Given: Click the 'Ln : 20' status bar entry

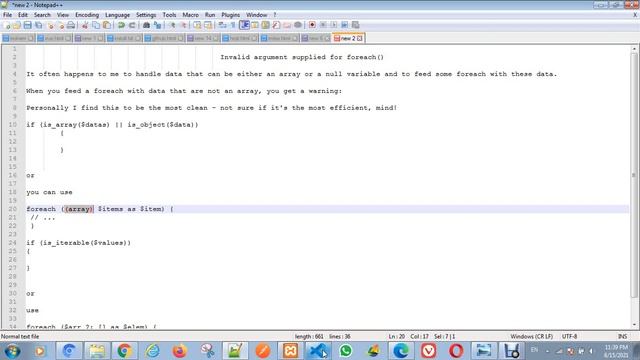Looking at the screenshot, I should pyautogui.click(x=396, y=337).
